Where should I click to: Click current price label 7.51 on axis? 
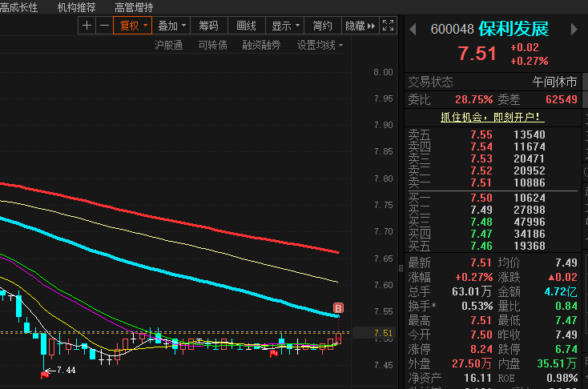click(x=382, y=333)
